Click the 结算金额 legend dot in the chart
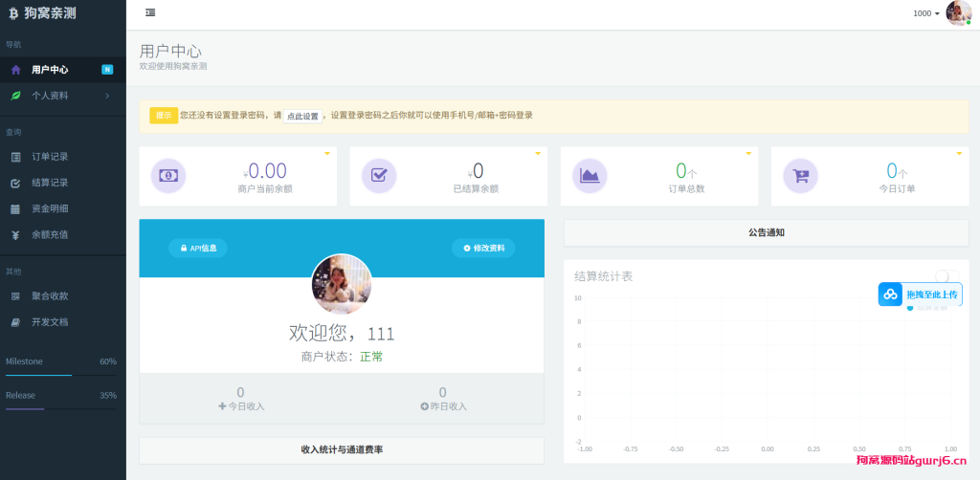 coord(910,308)
